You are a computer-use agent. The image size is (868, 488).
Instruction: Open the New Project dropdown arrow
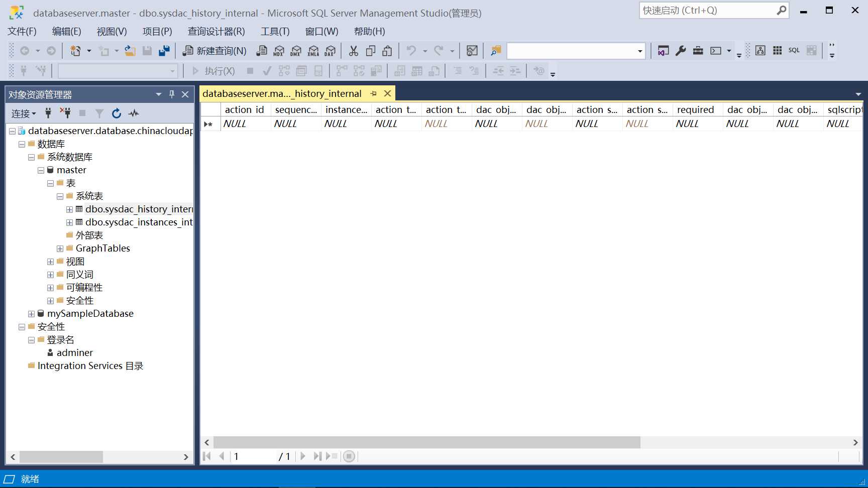pos(89,51)
